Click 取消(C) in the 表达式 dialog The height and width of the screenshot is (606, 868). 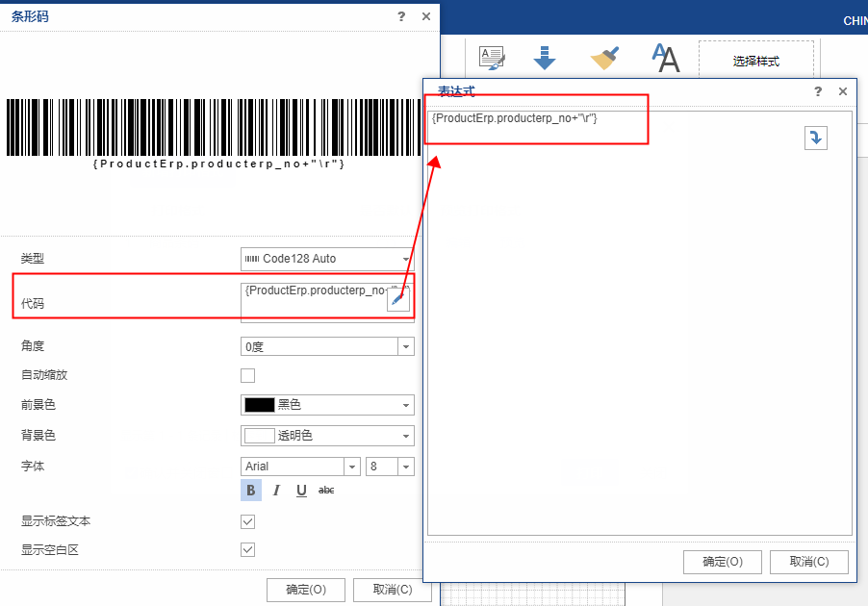click(808, 562)
